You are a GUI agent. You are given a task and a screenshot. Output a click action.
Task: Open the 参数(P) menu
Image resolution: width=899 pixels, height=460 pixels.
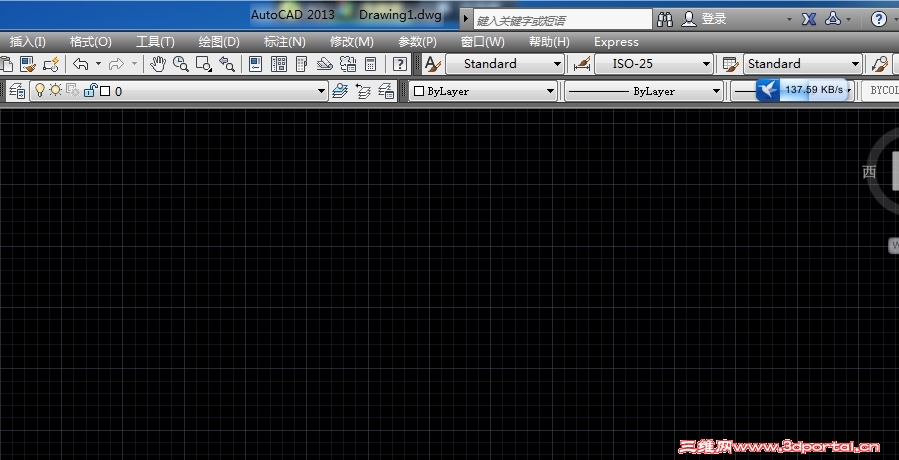coord(417,42)
